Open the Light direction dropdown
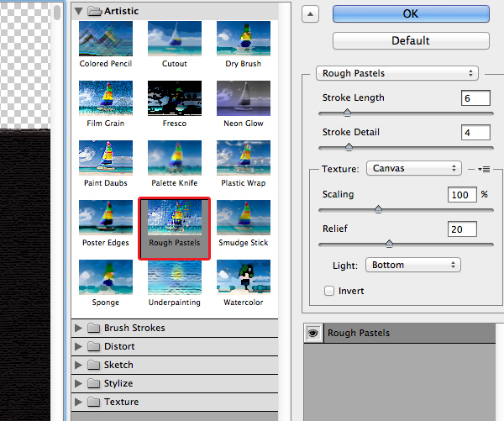Viewport: 504px width, 421px height. (x=414, y=265)
